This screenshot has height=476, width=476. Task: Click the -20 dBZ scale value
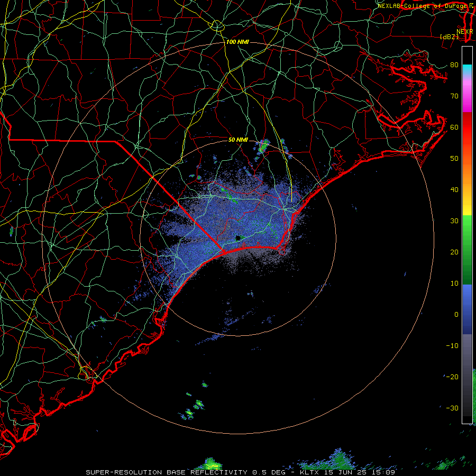pyautogui.click(x=452, y=377)
